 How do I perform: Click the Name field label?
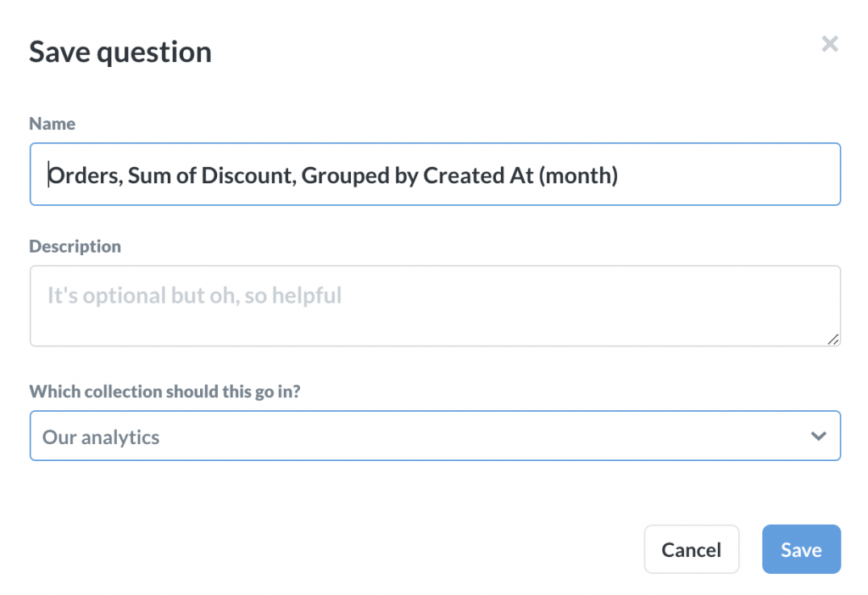tap(52, 124)
